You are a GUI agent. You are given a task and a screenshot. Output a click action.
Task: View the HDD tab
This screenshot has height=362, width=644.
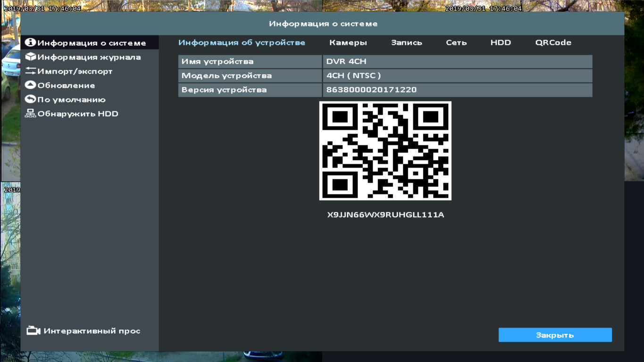[x=501, y=42]
